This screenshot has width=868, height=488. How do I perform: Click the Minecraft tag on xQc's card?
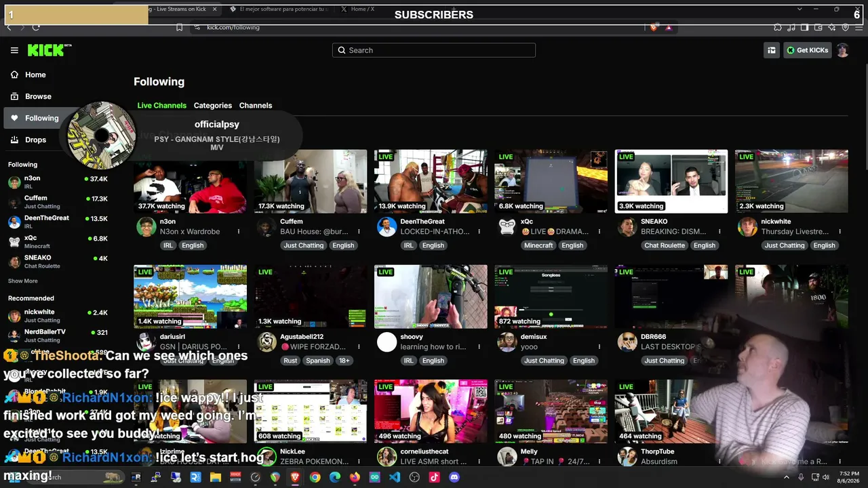pos(538,245)
